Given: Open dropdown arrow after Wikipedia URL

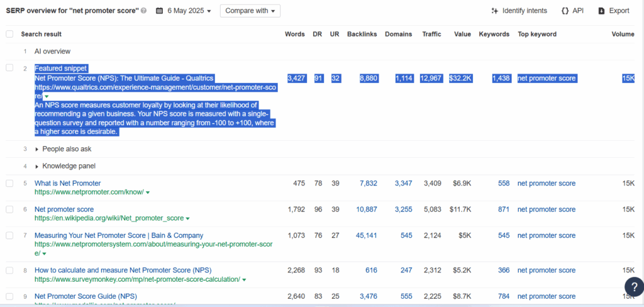Looking at the screenshot, I should pos(187,219).
